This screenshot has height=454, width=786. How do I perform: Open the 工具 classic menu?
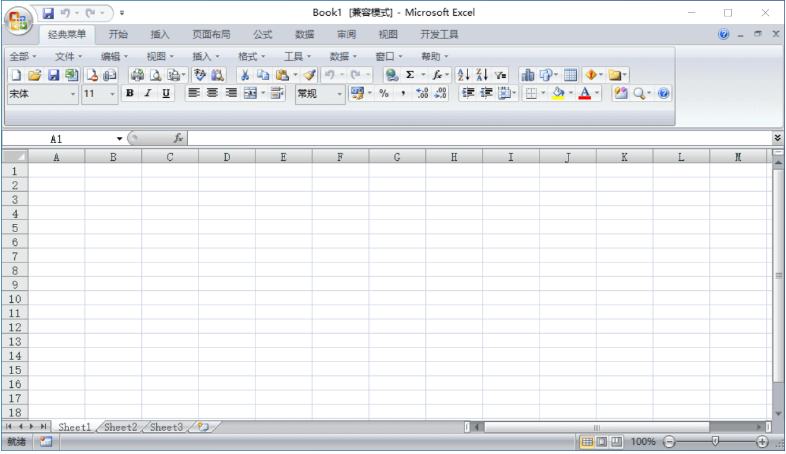297,57
